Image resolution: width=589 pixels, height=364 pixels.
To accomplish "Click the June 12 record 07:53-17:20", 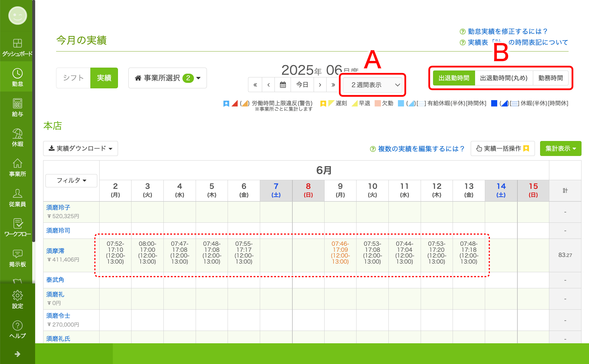I will click(437, 253).
